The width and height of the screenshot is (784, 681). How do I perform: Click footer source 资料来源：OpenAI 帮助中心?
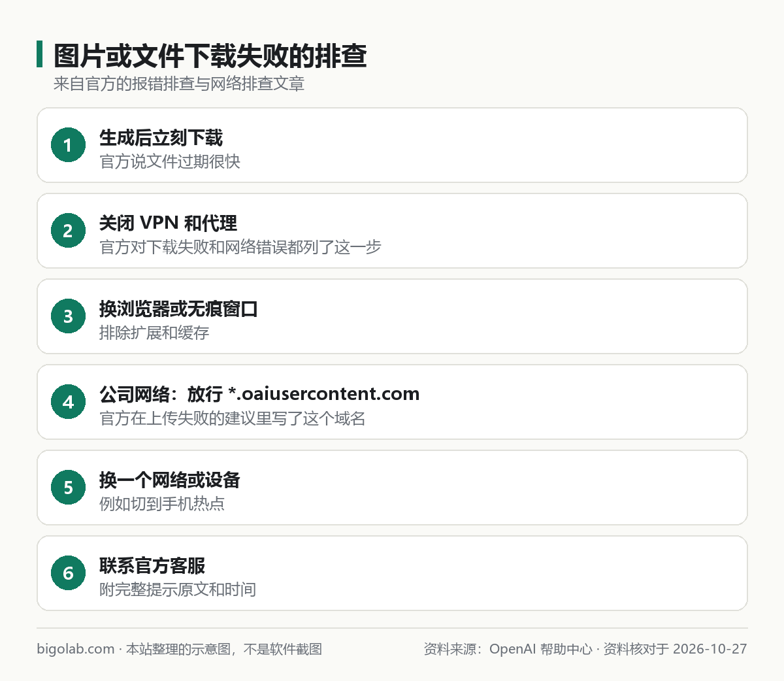508,649
